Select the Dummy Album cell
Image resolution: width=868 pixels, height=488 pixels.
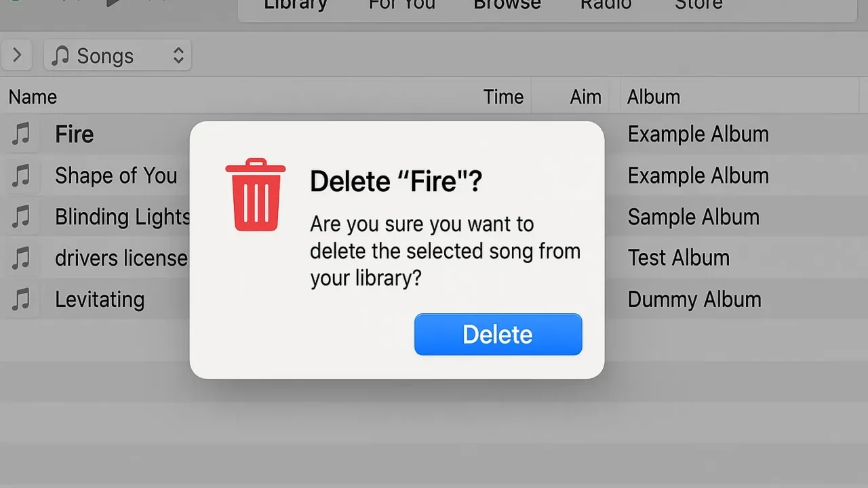point(694,300)
